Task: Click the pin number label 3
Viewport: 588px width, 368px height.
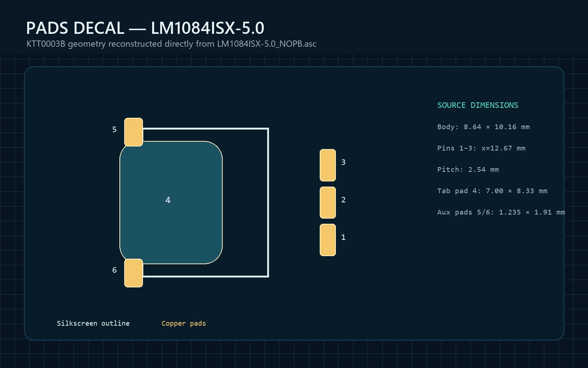Action: pos(343,162)
